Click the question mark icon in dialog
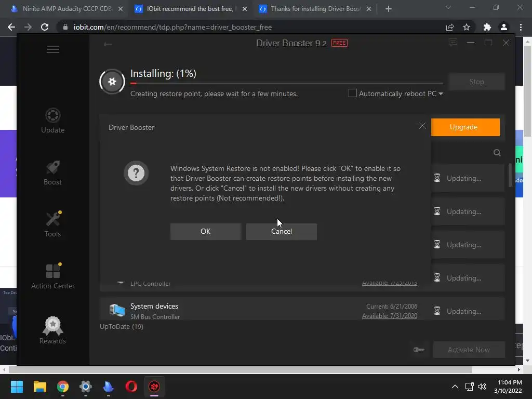The image size is (532, 399). point(136,173)
